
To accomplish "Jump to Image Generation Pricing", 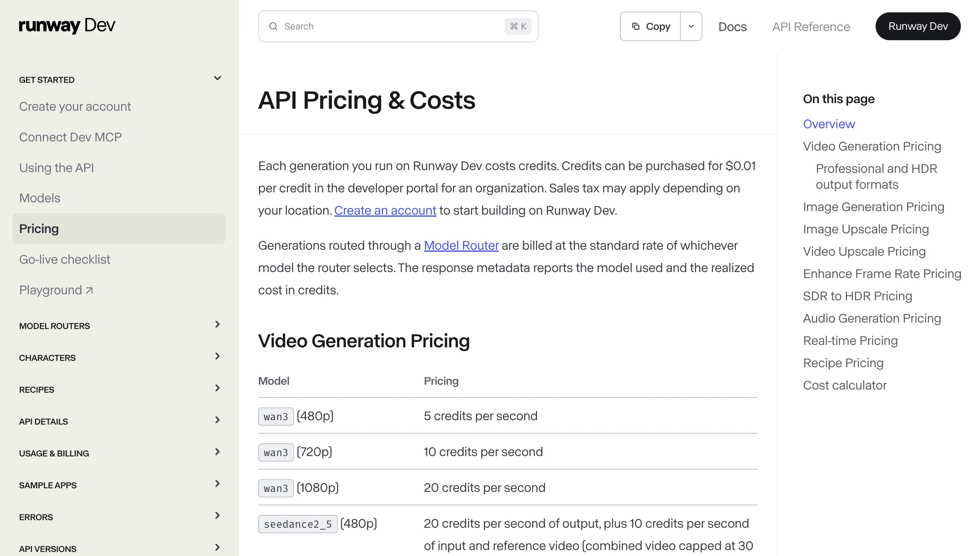I will coord(874,207).
